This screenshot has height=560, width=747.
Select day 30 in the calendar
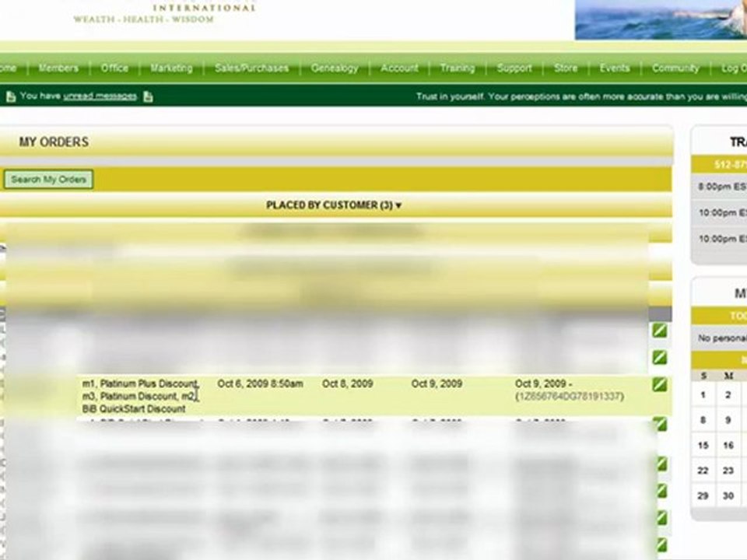click(x=728, y=495)
